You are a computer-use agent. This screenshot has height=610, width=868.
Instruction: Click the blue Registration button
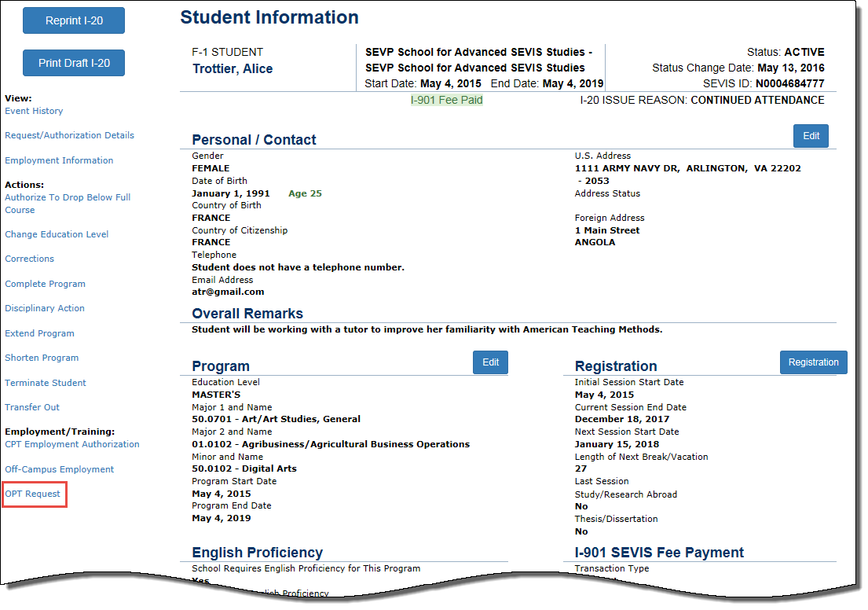pyautogui.click(x=813, y=362)
